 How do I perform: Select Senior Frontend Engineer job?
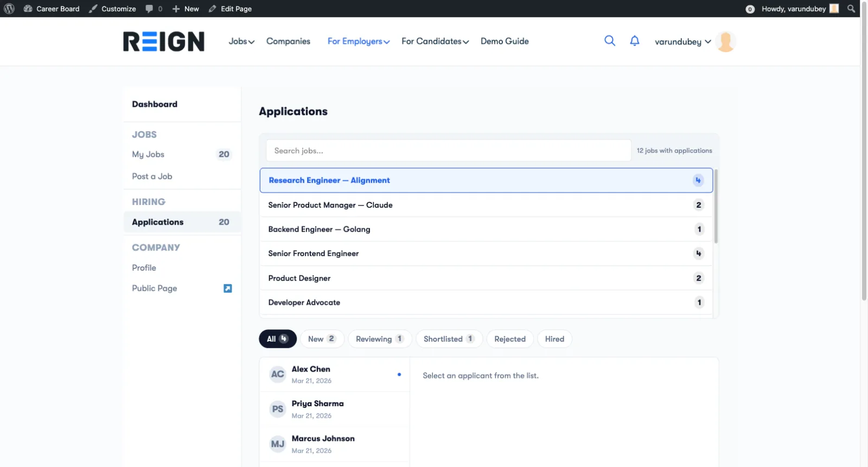click(486, 254)
